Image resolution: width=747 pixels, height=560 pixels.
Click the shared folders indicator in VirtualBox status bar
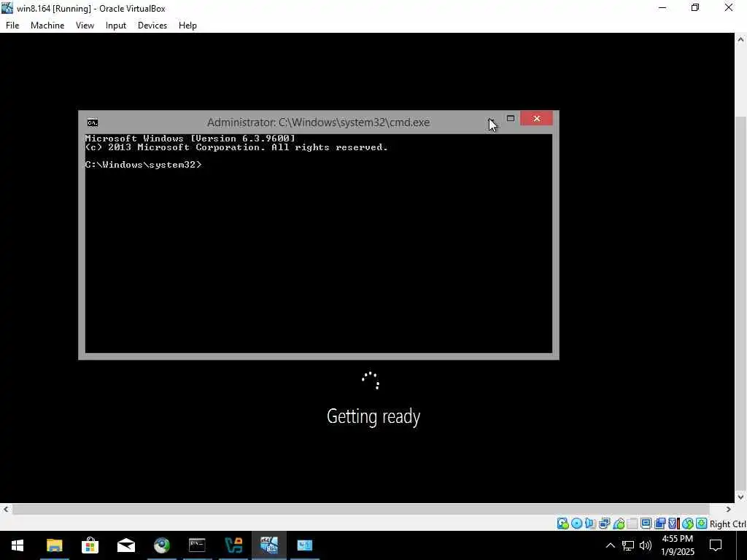click(632, 524)
